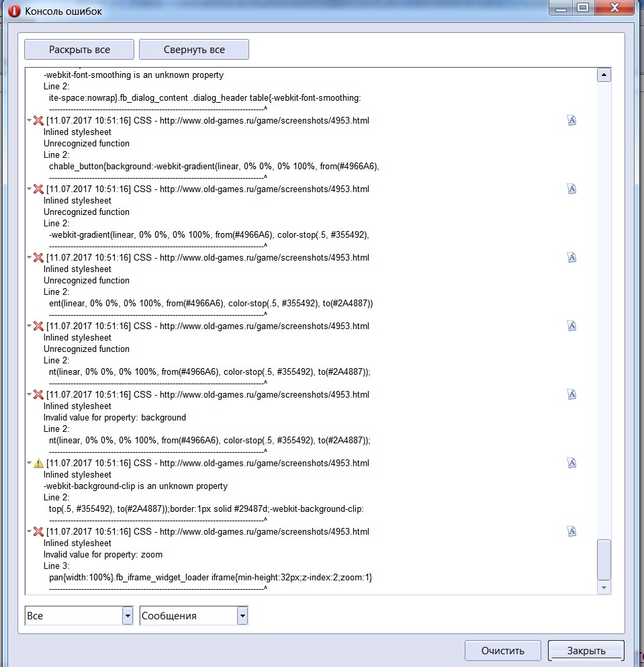Collapse the ent(linear error entry
The image size is (644, 667).
29,257
